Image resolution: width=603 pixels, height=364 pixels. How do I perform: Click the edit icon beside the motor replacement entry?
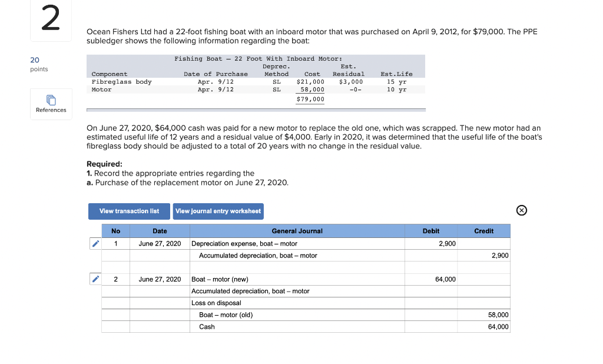coord(95,279)
